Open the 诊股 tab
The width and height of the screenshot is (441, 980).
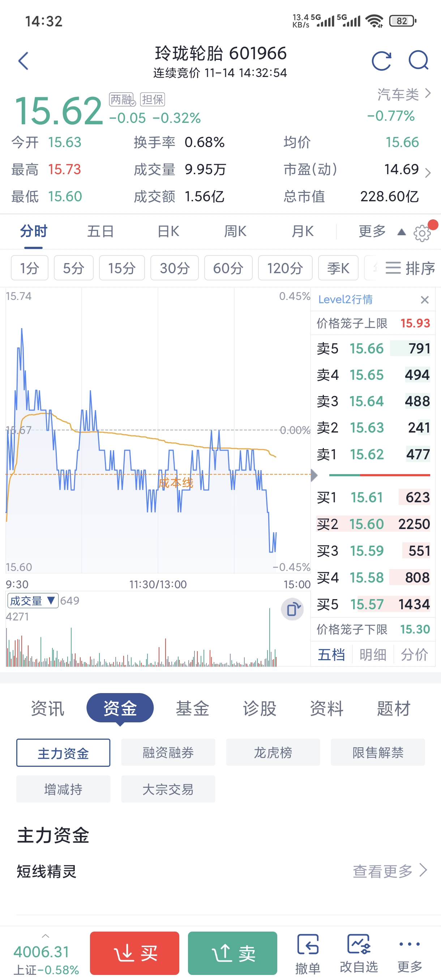pos(260,708)
